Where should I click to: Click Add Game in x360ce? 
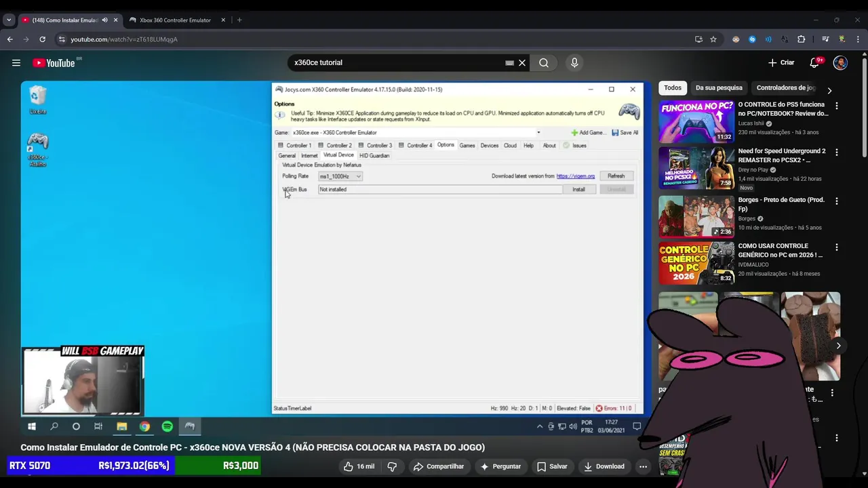(x=587, y=133)
